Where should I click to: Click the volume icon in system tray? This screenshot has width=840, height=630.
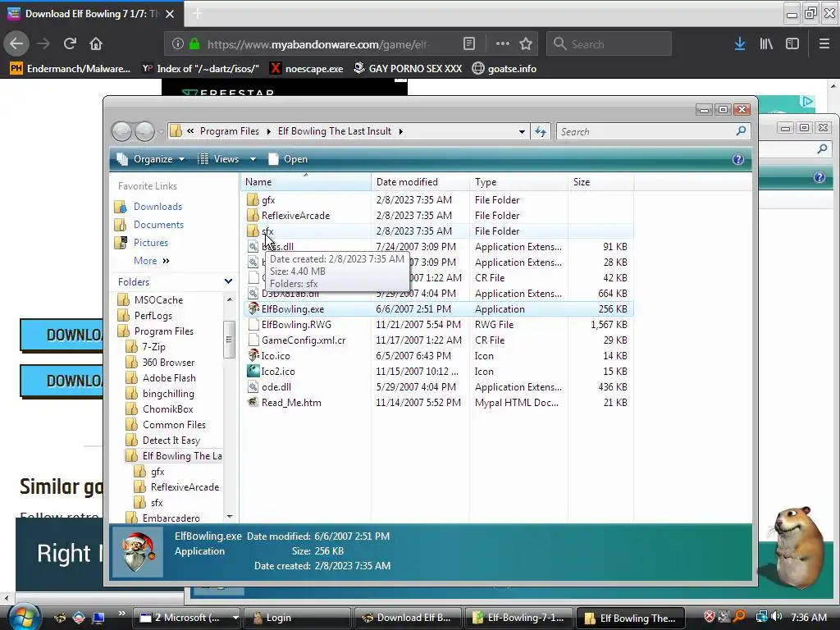point(776,617)
